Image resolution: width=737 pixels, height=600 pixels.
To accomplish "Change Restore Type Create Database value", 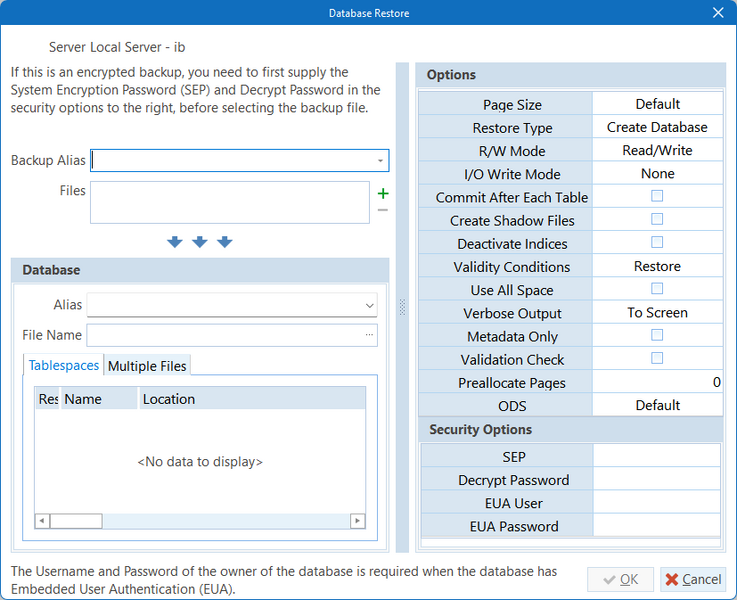I will click(658, 127).
